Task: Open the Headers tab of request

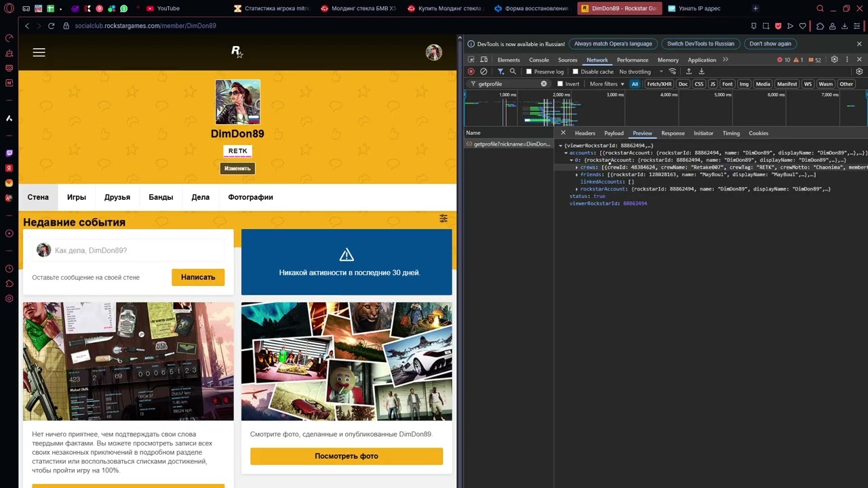Action: 585,133
